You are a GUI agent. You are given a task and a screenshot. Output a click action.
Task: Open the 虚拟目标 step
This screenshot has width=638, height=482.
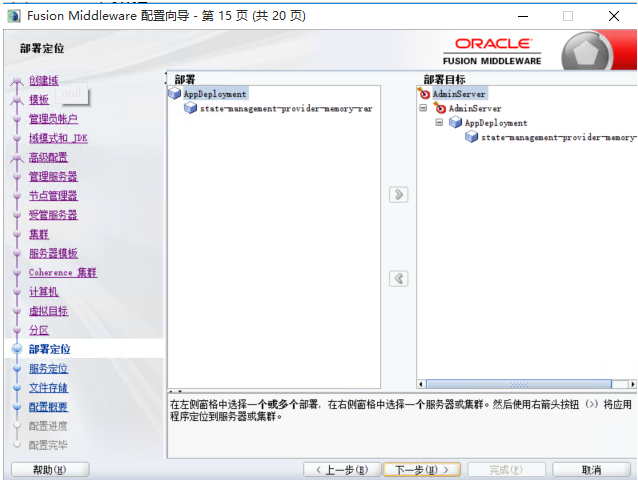[x=48, y=311]
